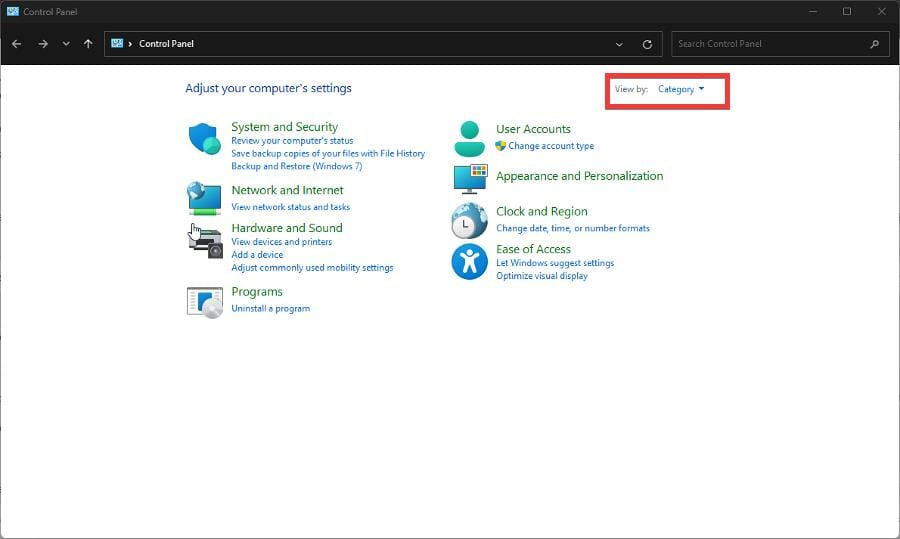
Task: Open the View by Category dropdown
Action: pos(681,89)
